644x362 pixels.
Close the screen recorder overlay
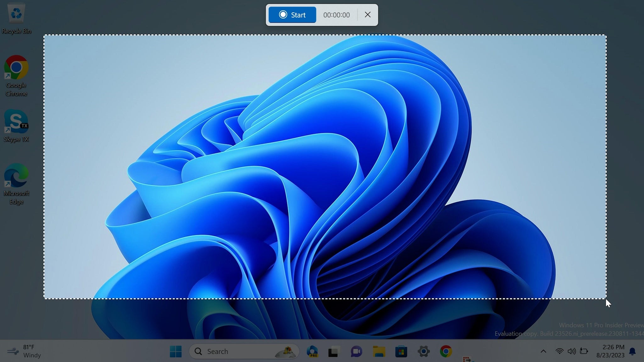[368, 14]
